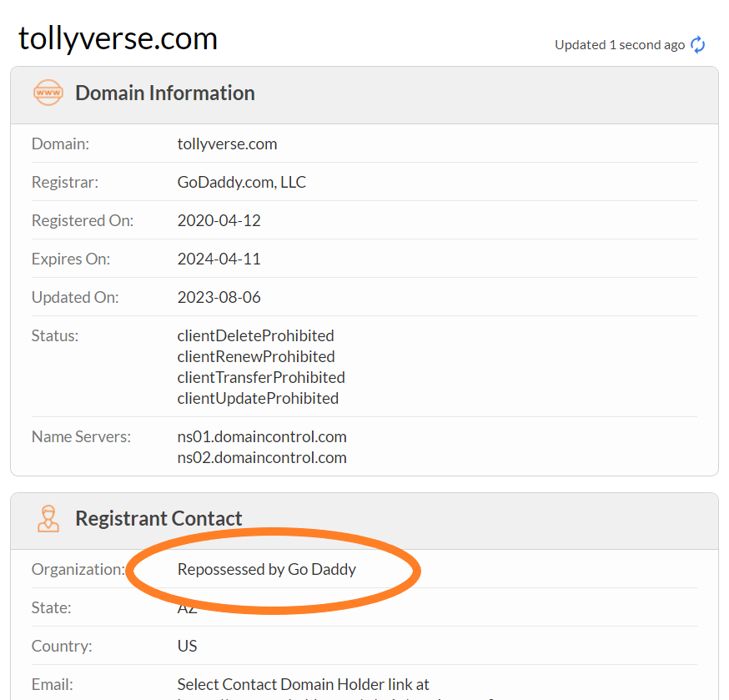Click the Updated On: field label

(x=75, y=297)
